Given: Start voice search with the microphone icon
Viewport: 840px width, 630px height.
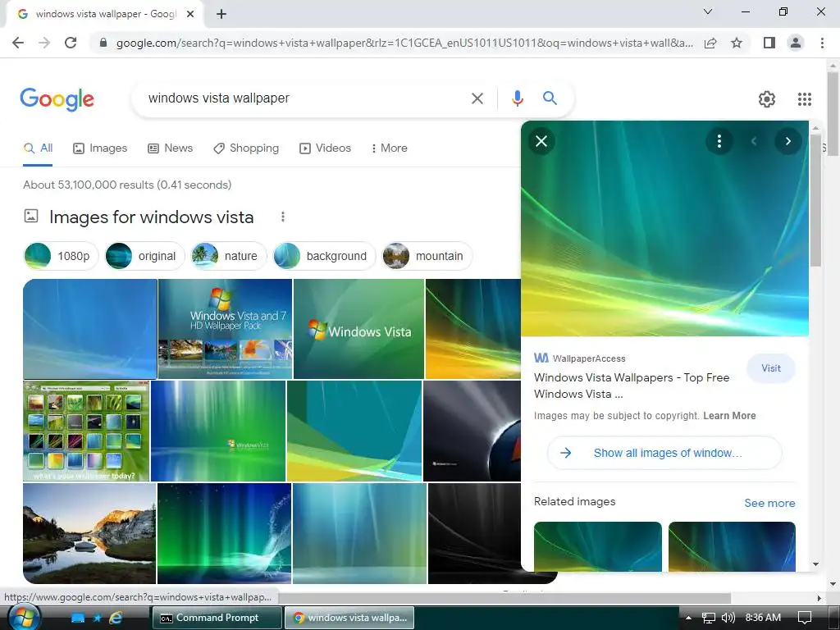Looking at the screenshot, I should (517, 98).
